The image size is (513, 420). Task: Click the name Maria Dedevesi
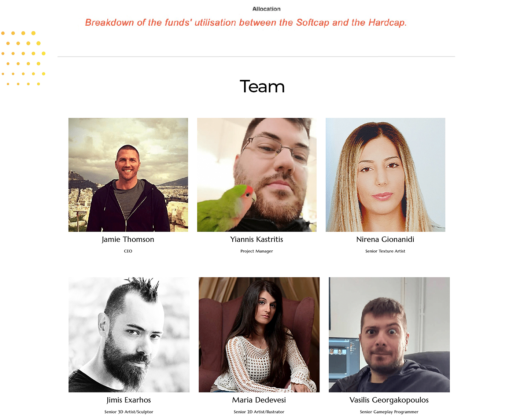coord(259,400)
